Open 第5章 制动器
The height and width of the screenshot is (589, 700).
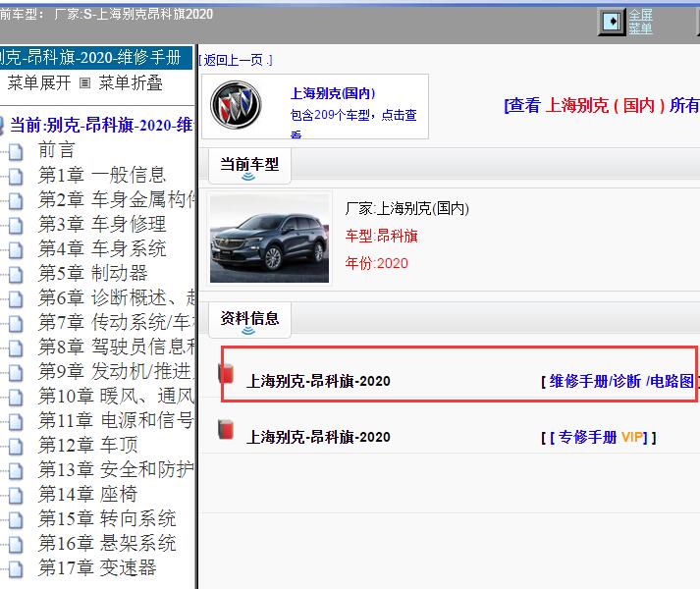tap(93, 272)
